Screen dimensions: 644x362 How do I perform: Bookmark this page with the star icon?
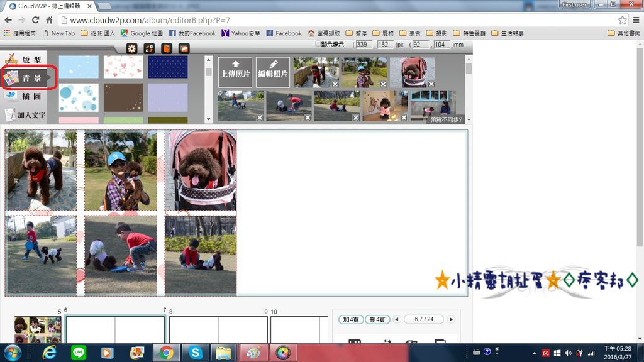click(623, 20)
